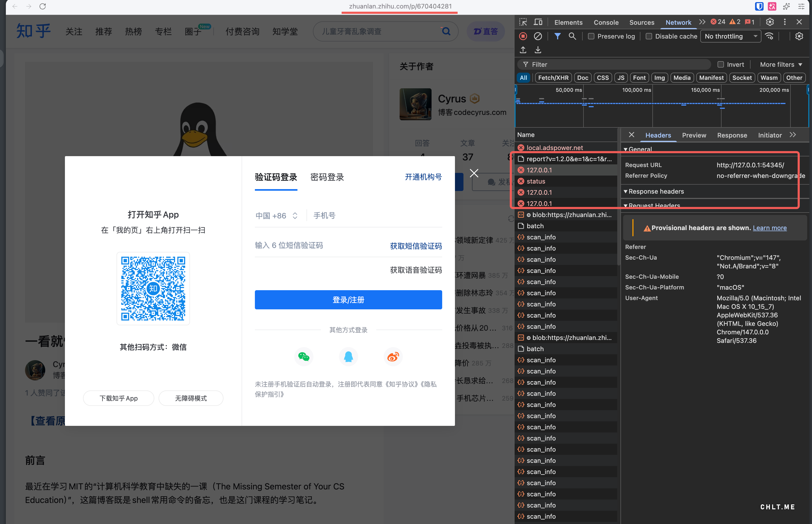Image resolution: width=812 pixels, height=524 pixels.
Task: Toggle the CSS filter
Action: tap(603, 78)
